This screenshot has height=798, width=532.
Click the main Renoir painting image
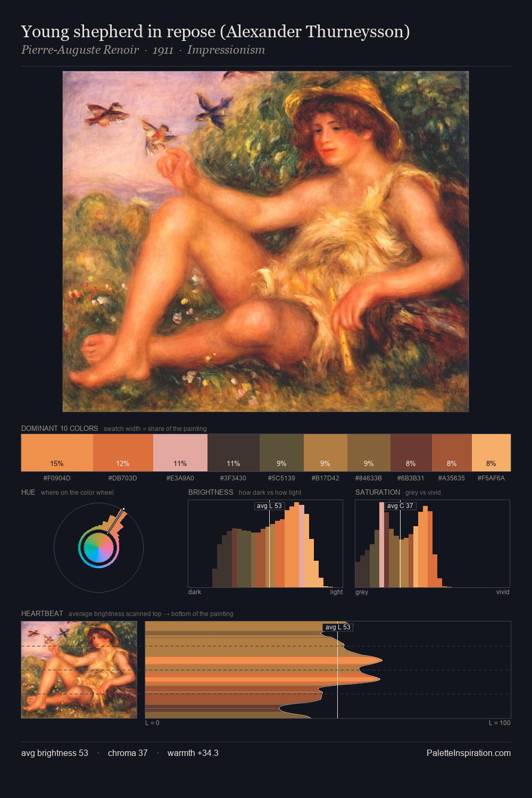tap(265, 242)
